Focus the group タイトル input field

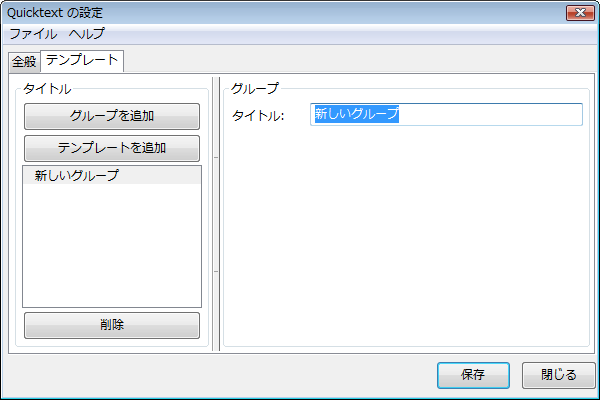pyautogui.click(x=446, y=114)
